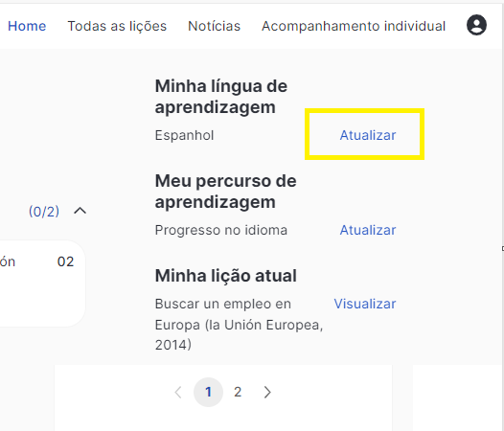Open the Home menu item
Viewport: 504px width, 431px height.
pyautogui.click(x=27, y=26)
